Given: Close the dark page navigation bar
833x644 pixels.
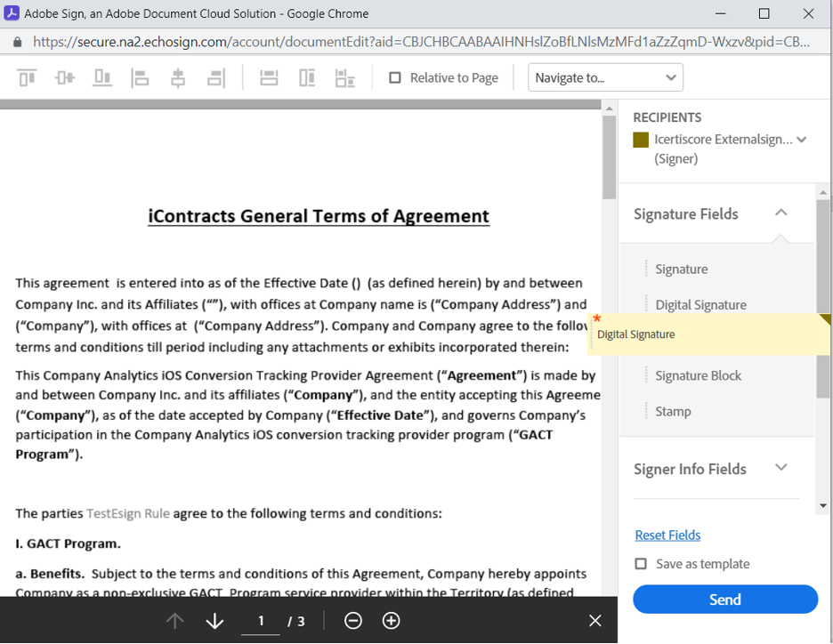Looking at the screenshot, I should tap(595, 621).
